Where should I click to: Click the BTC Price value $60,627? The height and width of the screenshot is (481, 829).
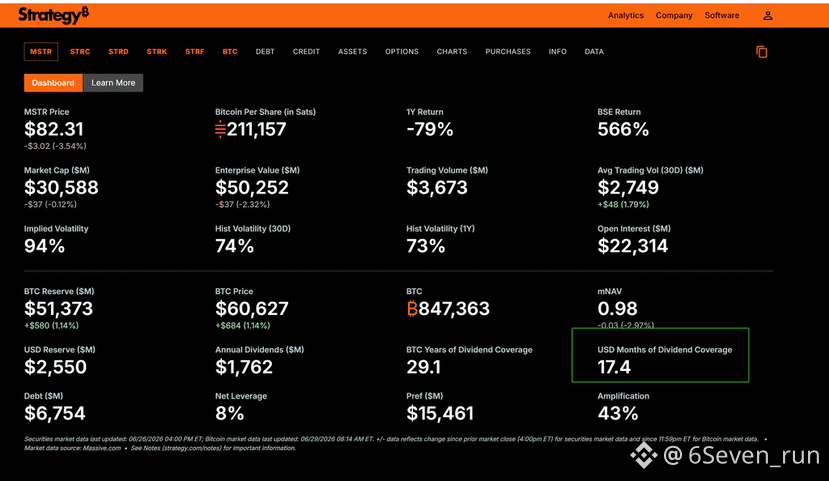tap(252, 308)
